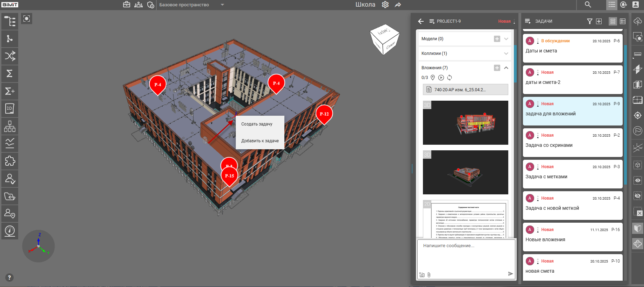
Task: Choose Добавить к задаче menu option
Action: (x=260, y=141)
